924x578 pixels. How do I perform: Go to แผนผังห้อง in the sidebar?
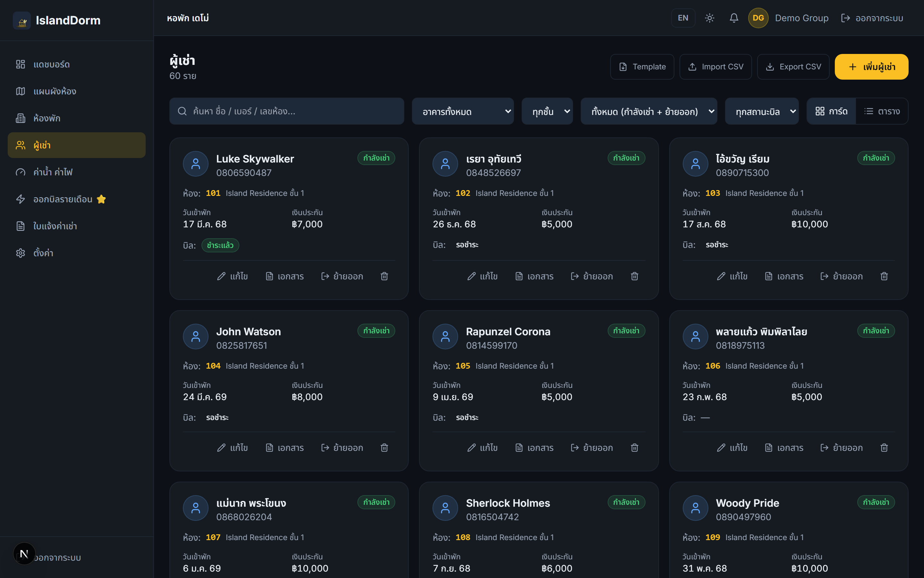(x=76, y=92)
